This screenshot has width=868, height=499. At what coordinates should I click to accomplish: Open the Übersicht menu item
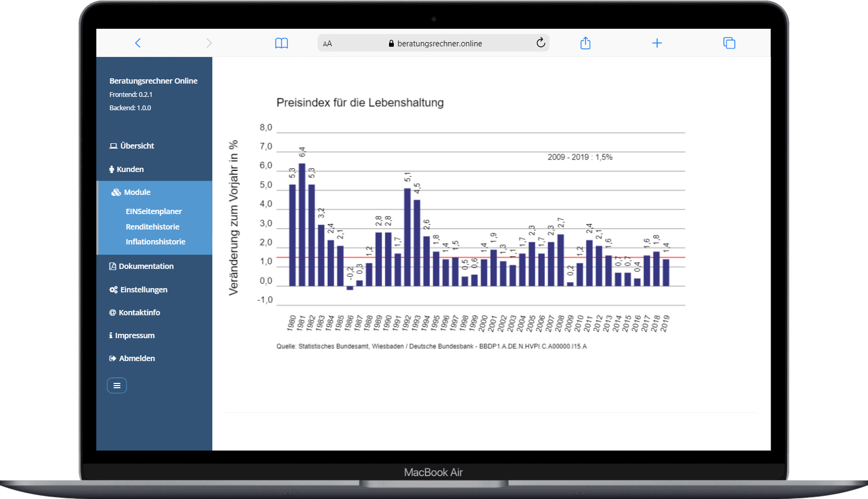137,146
